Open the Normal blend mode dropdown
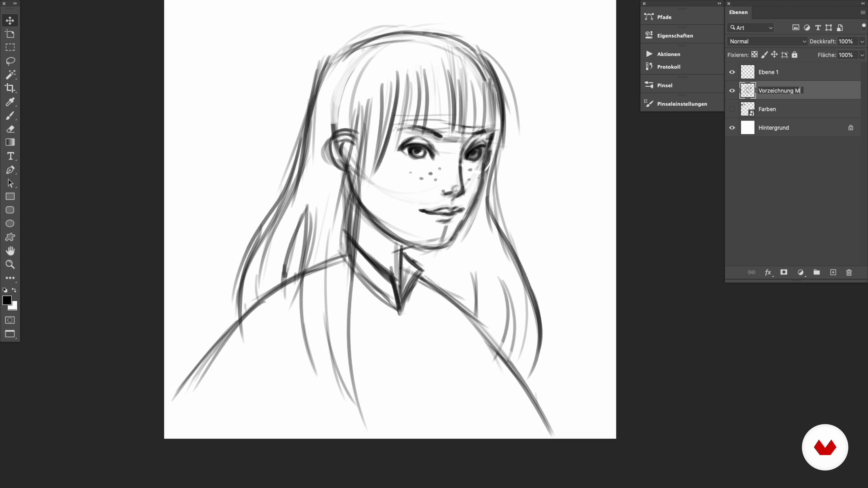 pos(767,41)
